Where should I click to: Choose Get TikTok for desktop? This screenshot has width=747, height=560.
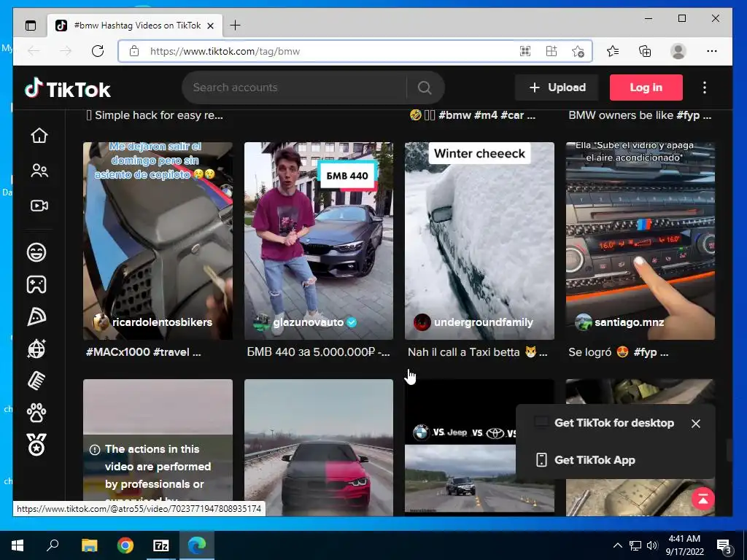[614, 423]
